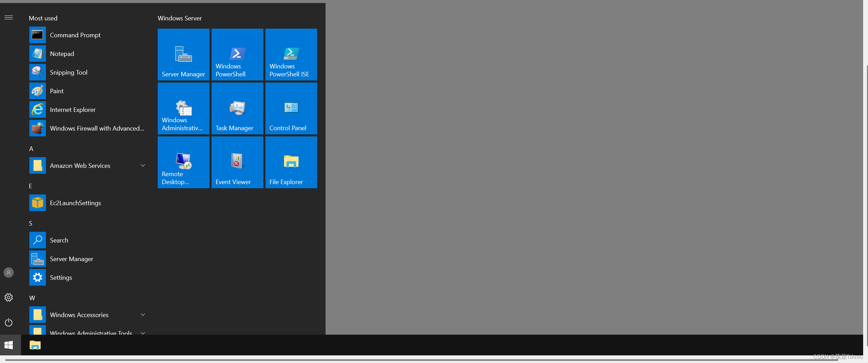
Task: Click the Internet Explorer icon
Action: [38, 109]
